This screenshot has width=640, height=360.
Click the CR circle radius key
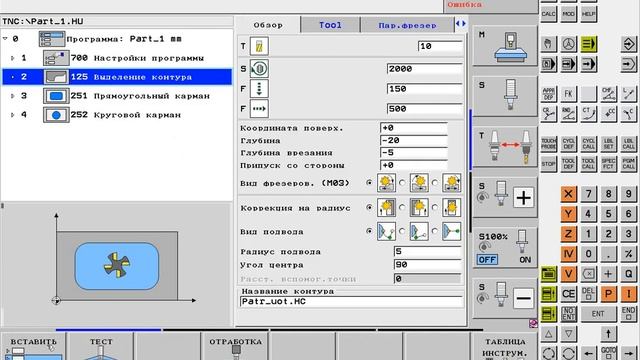pyautogui.click(x=548, y=114)
